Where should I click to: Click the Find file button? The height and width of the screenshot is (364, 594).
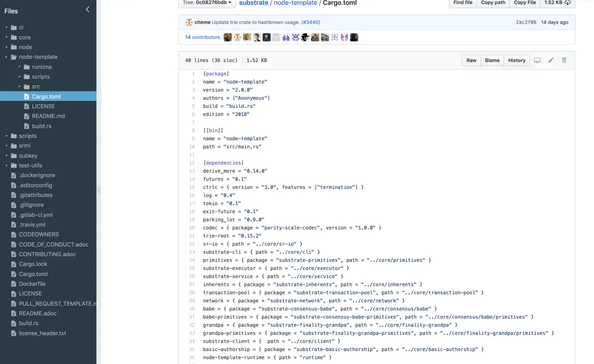coord(463,3)
